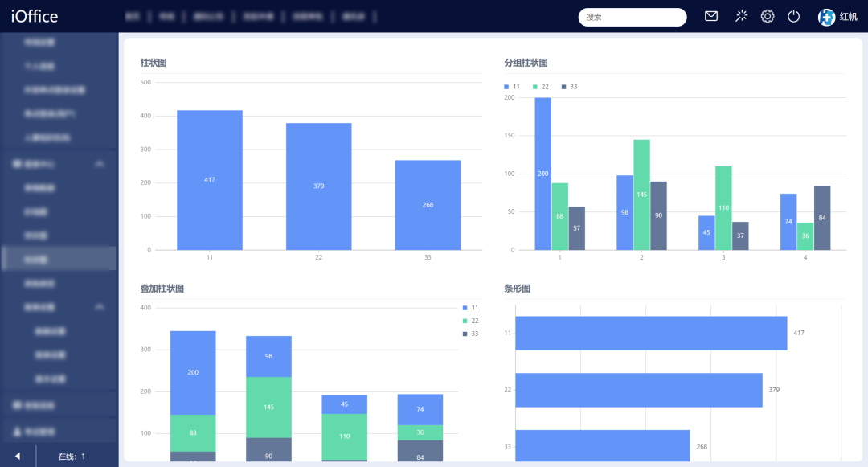This screenshot has height=467, width=868.
Task: Select the 379 horizontal bar in 条形图
Action: pos(639,390)
